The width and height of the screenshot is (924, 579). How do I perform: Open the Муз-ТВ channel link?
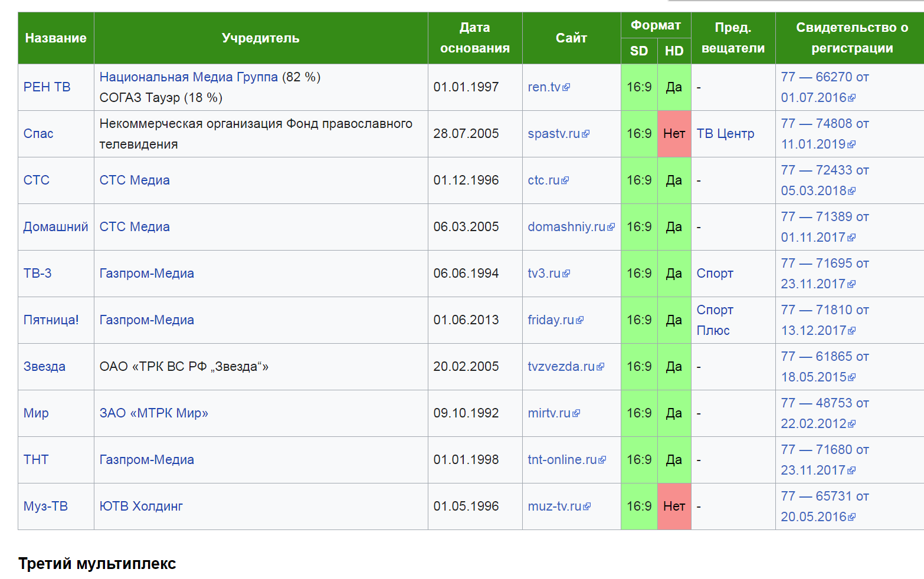45,506
